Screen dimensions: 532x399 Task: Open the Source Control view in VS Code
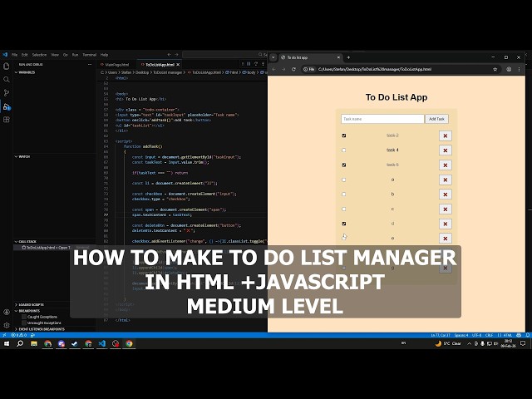7,92
